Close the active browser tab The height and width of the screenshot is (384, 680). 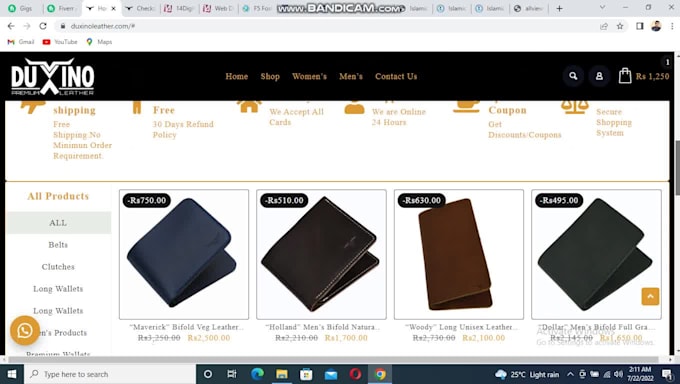[114, 8]
